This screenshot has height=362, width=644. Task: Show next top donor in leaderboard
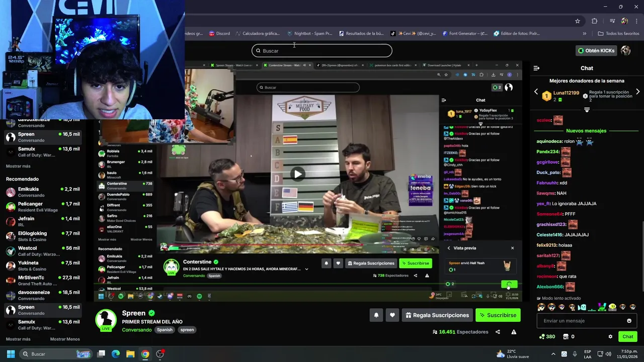[637, 92]
